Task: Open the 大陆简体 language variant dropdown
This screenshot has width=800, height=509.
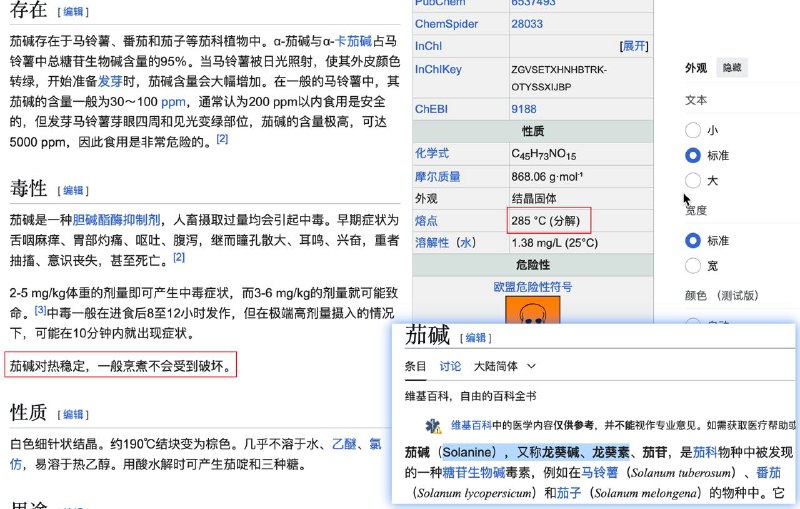Action: 505,366
